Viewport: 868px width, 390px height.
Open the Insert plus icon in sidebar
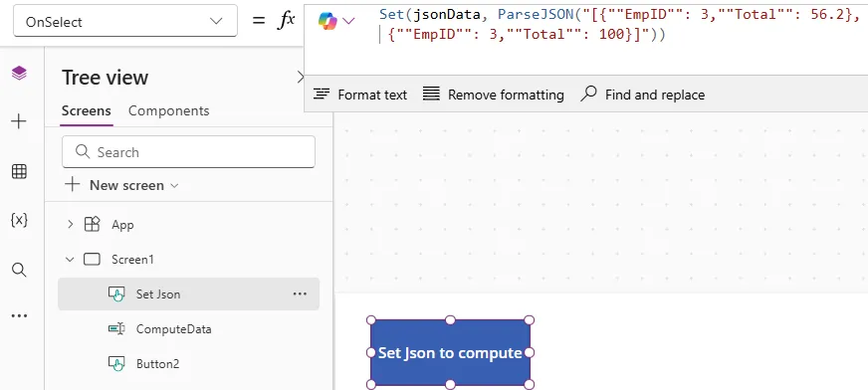tap(19, 121)
